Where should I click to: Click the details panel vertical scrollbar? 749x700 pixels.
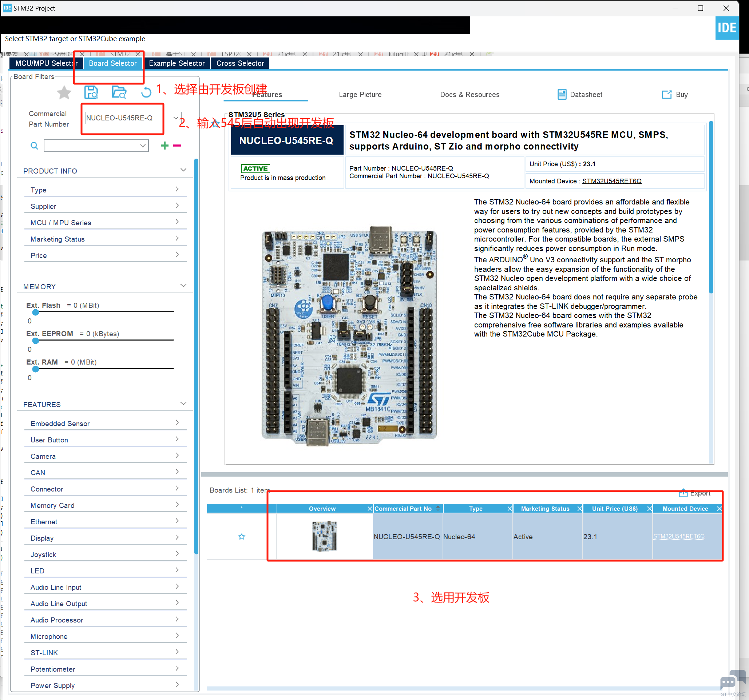tap(711, 207)
